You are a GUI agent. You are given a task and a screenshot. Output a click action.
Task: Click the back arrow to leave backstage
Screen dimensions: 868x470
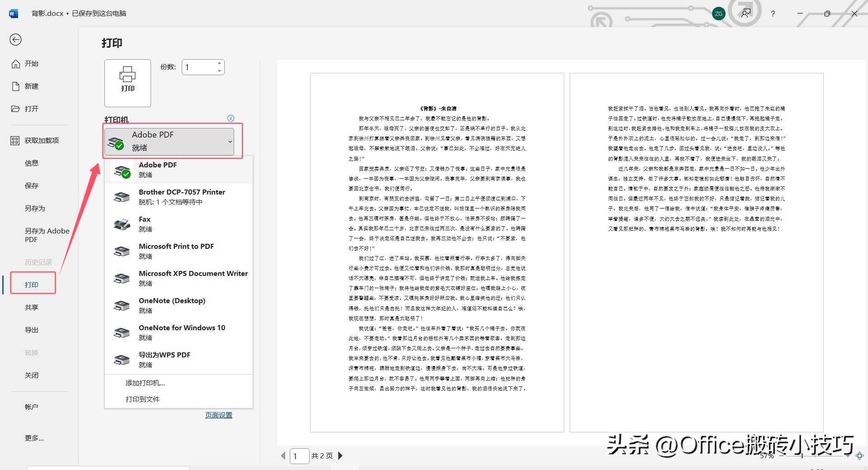click(x=15, y=40)
